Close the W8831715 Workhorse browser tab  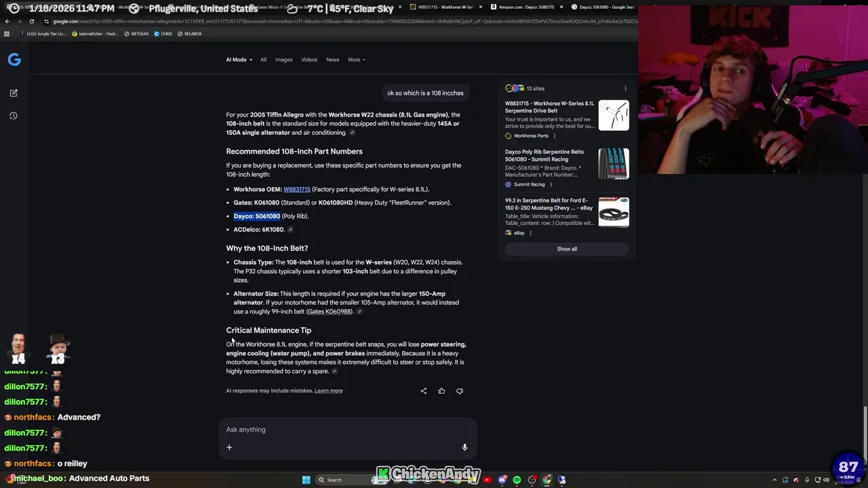[481, 7]
